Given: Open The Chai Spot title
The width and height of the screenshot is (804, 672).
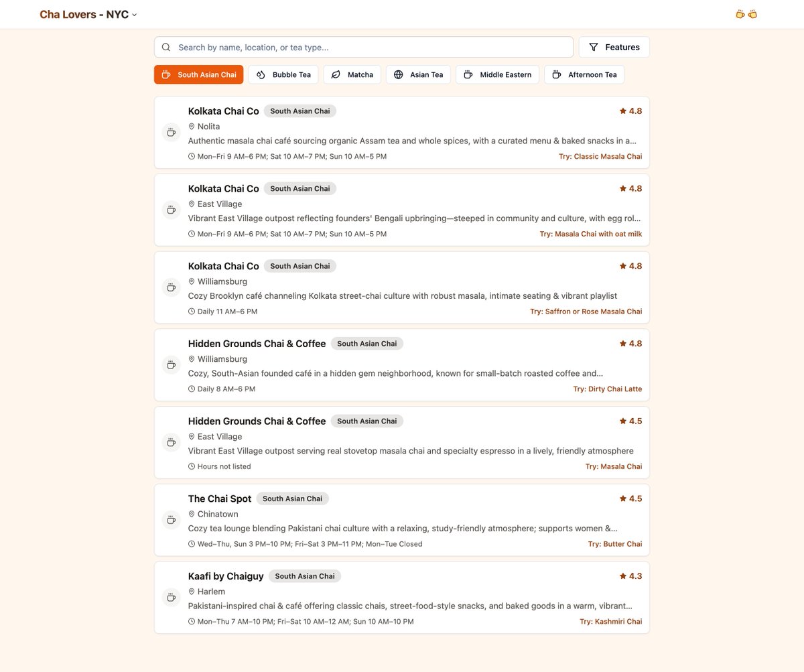Looking at the screenshot, I should (x=220, y=498).
